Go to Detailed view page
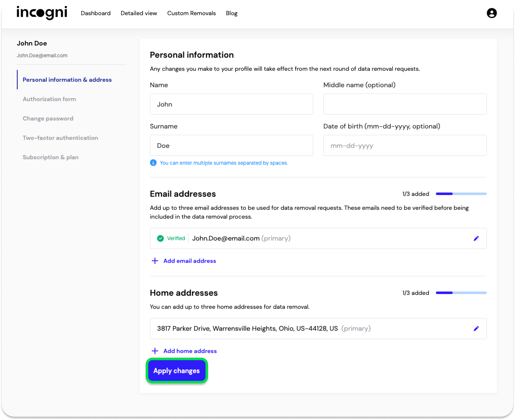The height and width of the screenshot is (420, 515). 139,13
